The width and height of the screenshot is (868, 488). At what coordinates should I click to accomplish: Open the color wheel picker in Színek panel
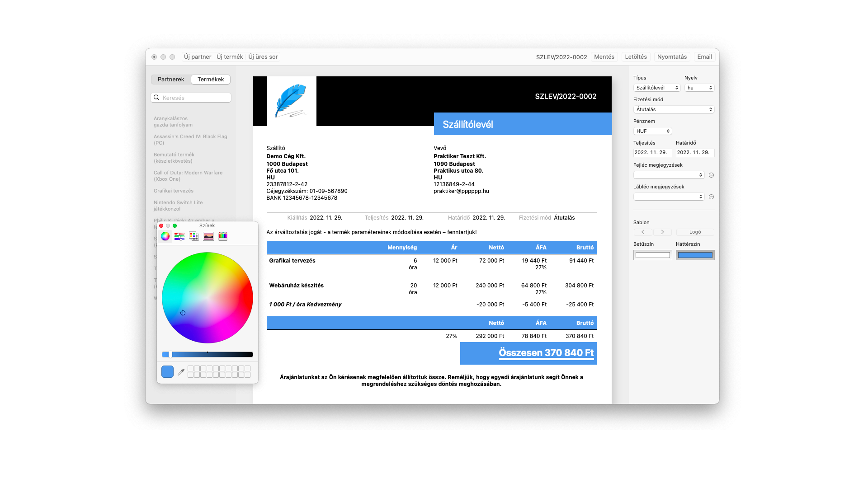[165, 236]
